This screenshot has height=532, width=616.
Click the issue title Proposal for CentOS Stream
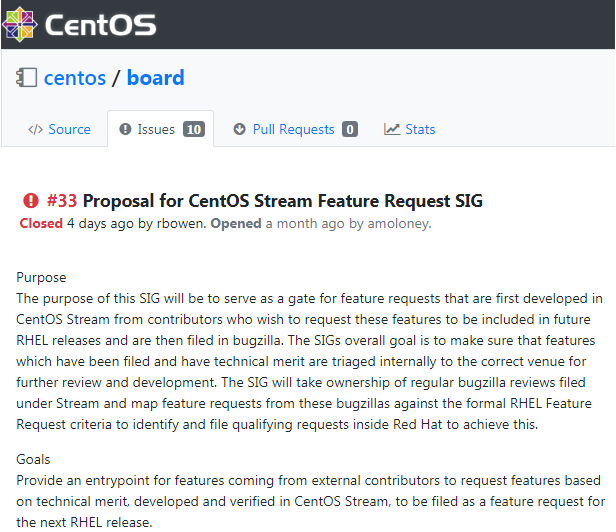click(282, 201)
